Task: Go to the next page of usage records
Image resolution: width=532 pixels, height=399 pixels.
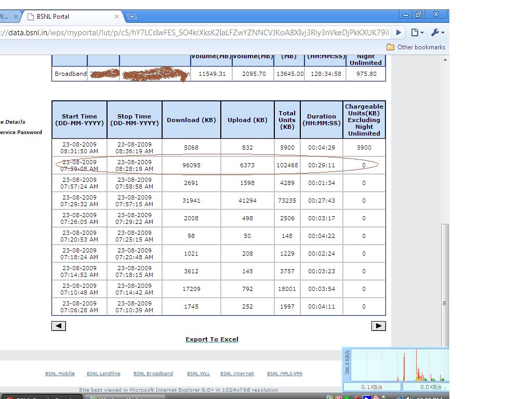Action: tap(379, 326)
